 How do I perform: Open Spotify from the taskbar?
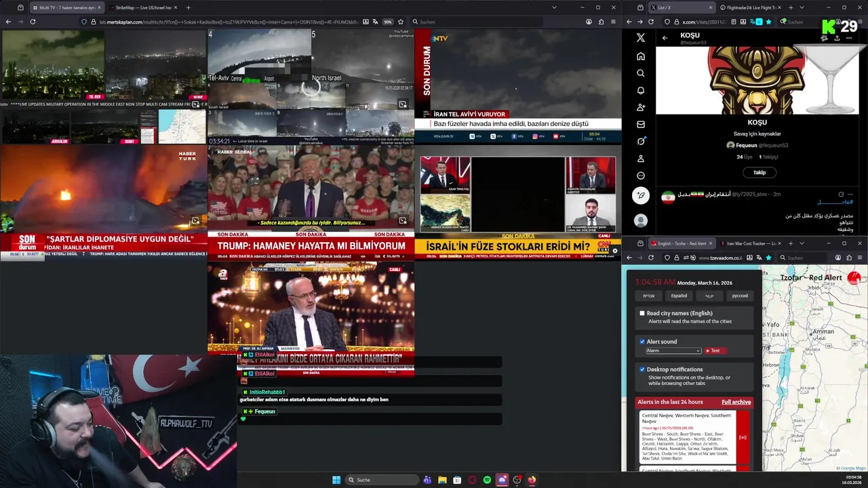(x=487, y=480)
